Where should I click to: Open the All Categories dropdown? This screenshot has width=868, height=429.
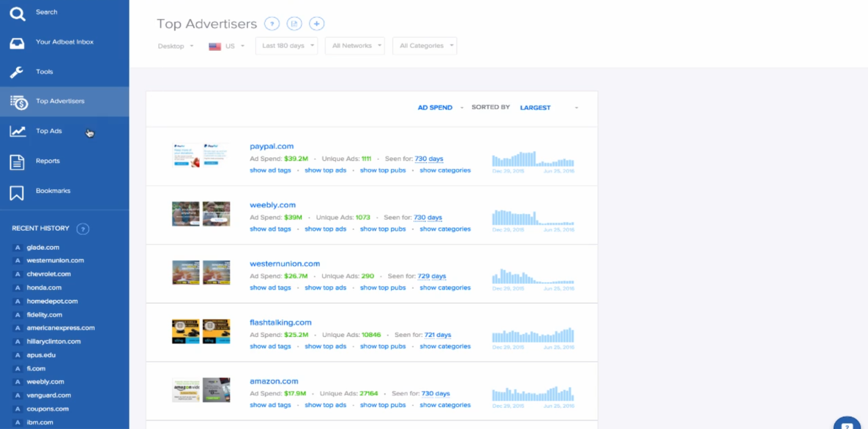(425, 46)
